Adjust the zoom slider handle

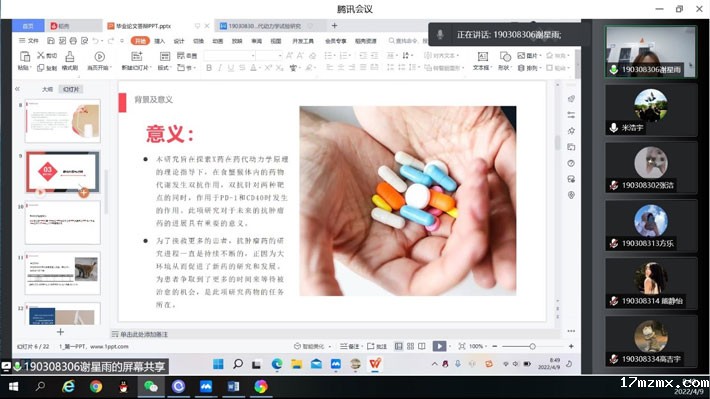tap(532, 346)
